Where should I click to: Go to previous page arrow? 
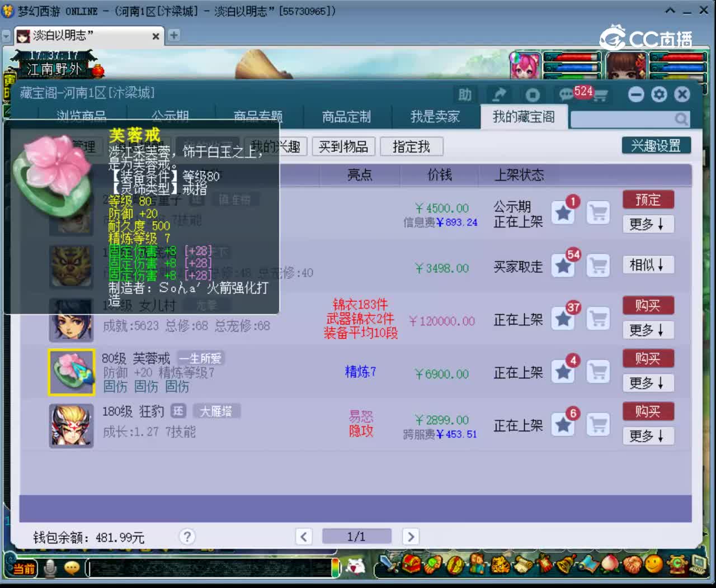[x=304, y=537]
